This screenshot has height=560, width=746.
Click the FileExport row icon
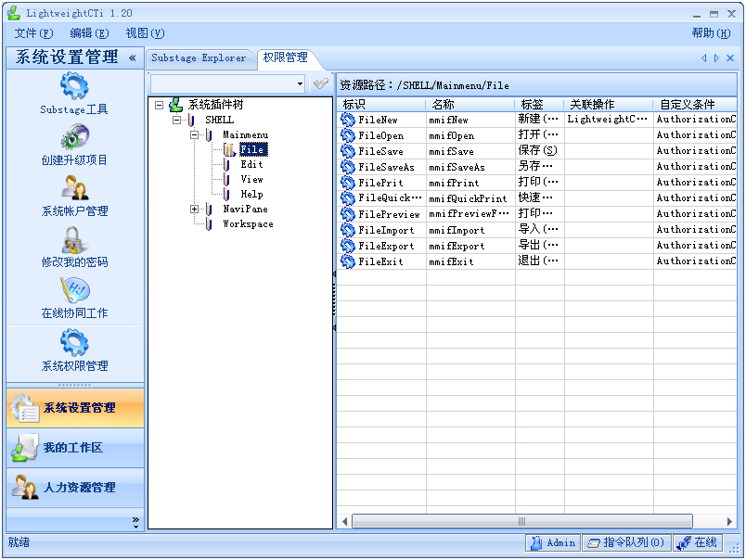pyautogui.click(x=348, y=246)
